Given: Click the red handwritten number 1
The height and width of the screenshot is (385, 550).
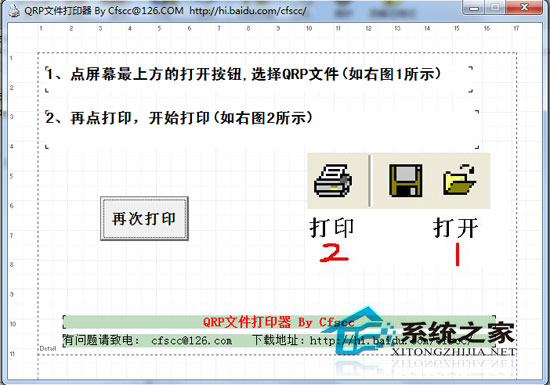Looking at the screenshot, I should tap(457, 255).
